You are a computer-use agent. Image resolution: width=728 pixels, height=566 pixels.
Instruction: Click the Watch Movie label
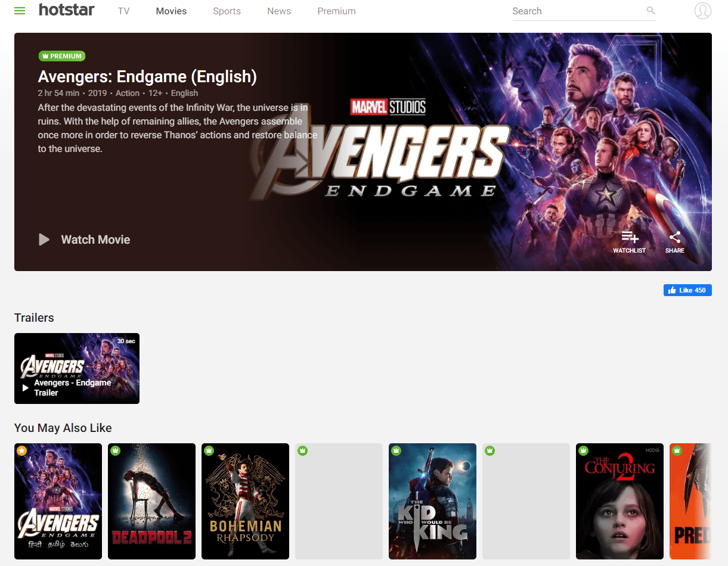click(x=95, y=240)
